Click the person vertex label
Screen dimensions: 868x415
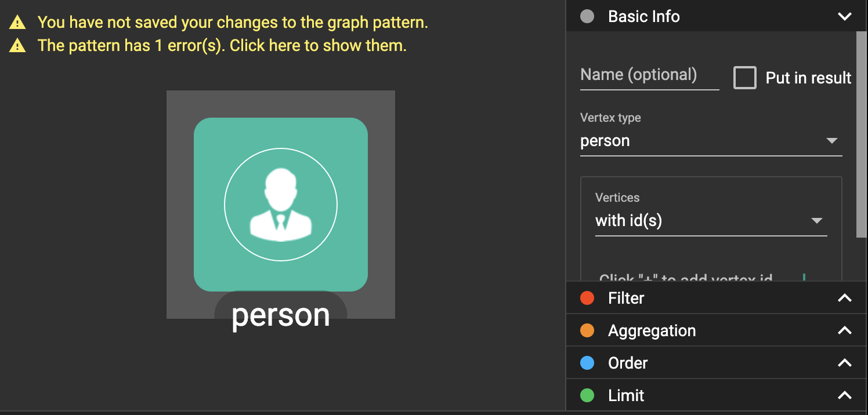coord(281,315)
